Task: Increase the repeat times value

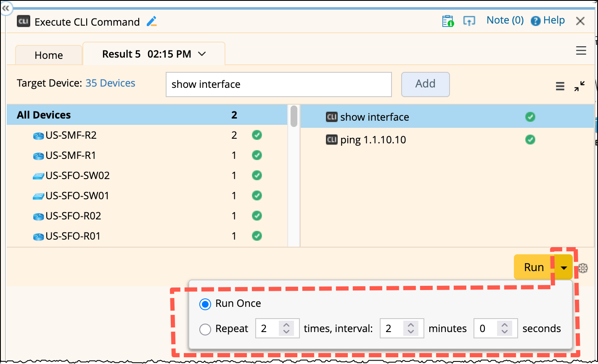Action: (x=286, y=325)
